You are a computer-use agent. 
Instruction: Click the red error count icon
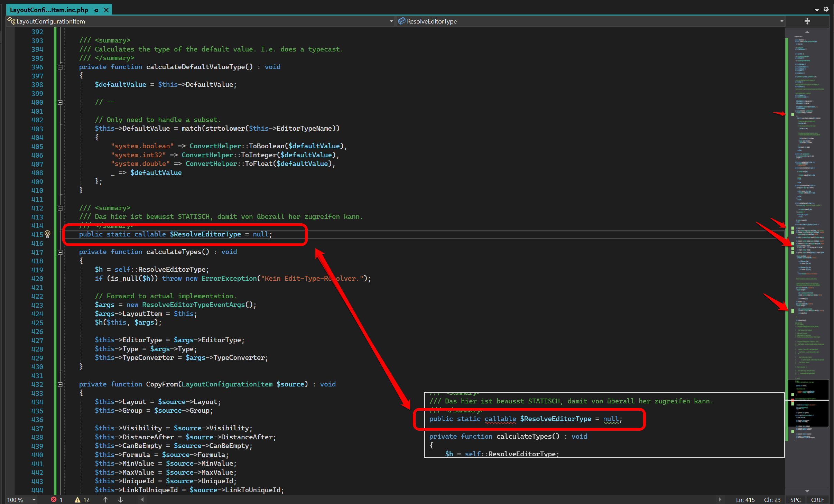[x=54, y=500]
